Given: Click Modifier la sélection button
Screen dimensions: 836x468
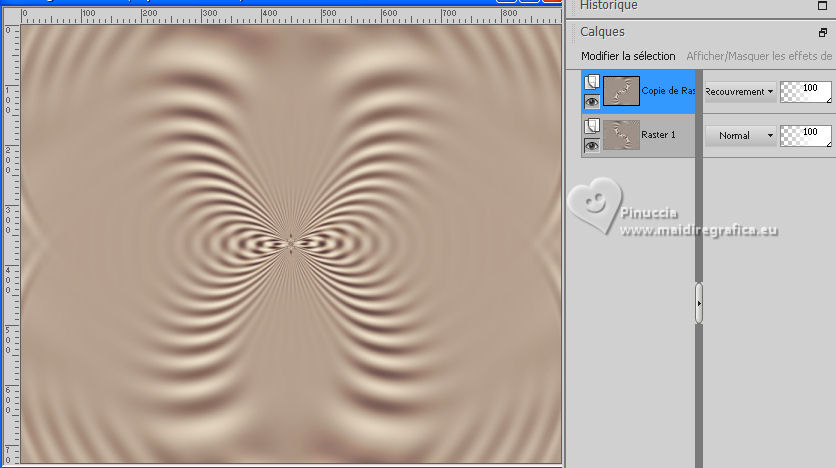Looking at the screenshot, I should [x=628, y=56].
